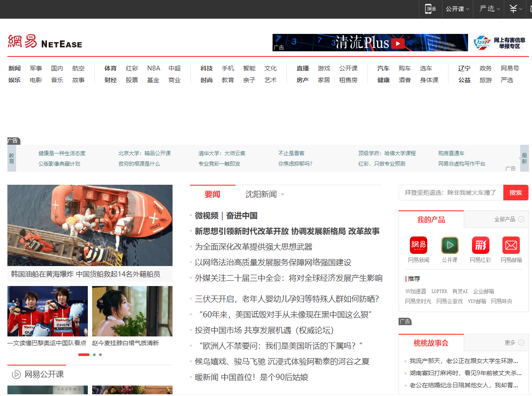Open headline 暖新闻 中国首位！是个90后姑娘

click(251, 377)
